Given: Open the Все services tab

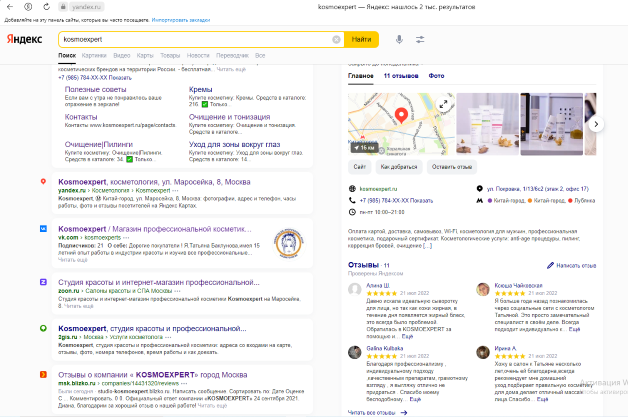Looking at the screenshot, I should point(260,55).
